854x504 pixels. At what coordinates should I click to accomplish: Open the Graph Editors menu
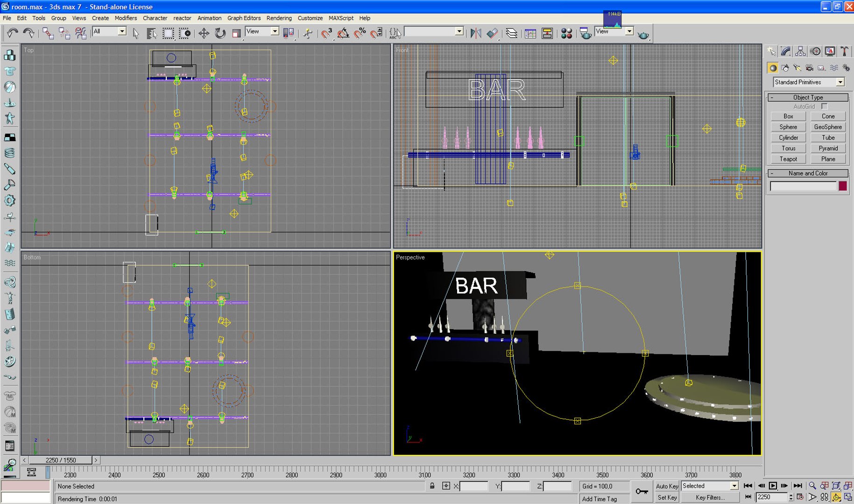pos(244,18)
